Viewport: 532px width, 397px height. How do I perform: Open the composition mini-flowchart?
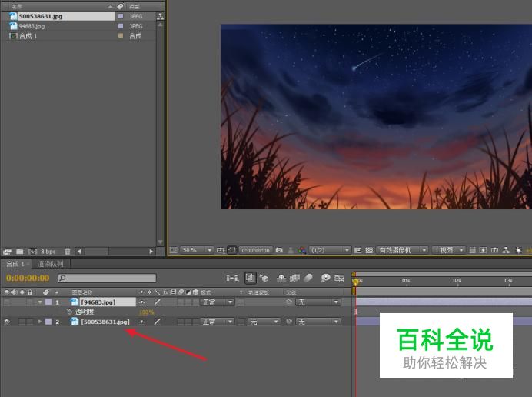232,279
